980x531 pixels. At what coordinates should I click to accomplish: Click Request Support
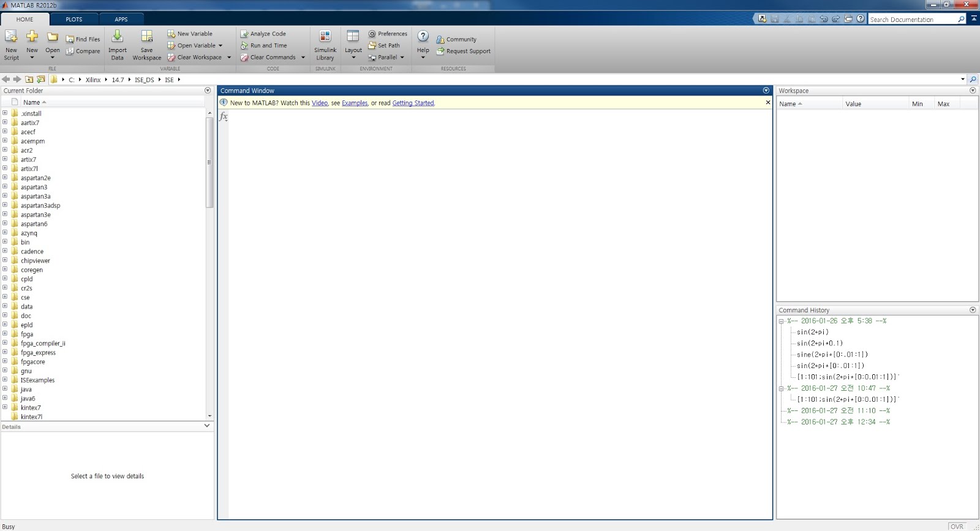464,51
